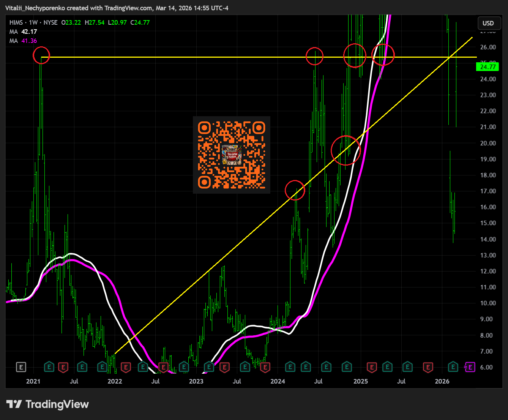508x420 pixels.
Task: Click the 2025 date axis label
Action: (x=361, y=381)
